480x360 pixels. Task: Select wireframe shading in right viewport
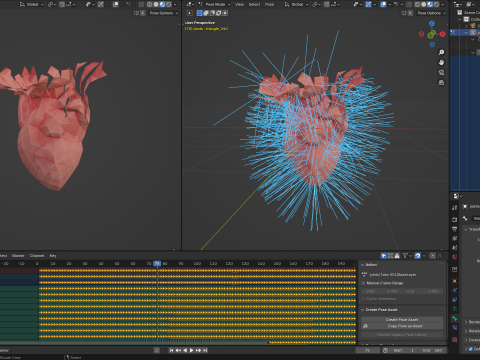(x=417, y=4)
